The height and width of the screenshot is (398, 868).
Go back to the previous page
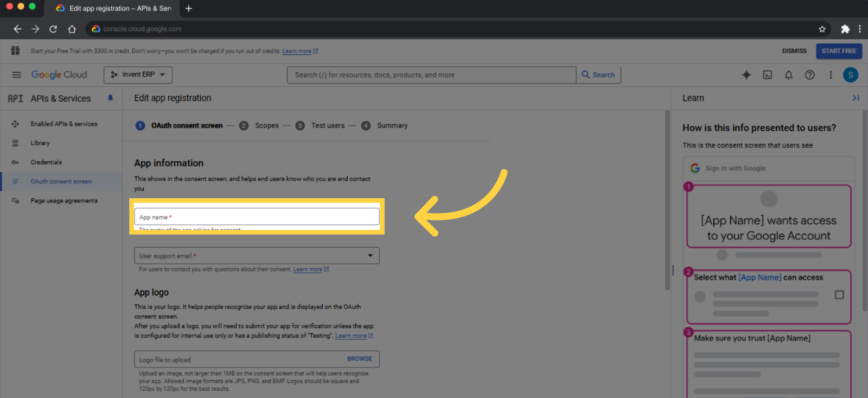[x=17, y=29]
